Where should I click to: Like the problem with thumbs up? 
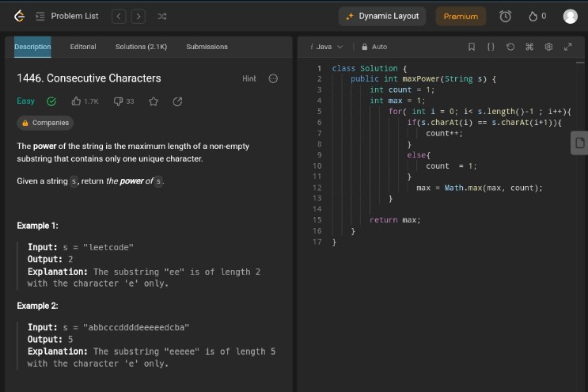coord(85,101)
